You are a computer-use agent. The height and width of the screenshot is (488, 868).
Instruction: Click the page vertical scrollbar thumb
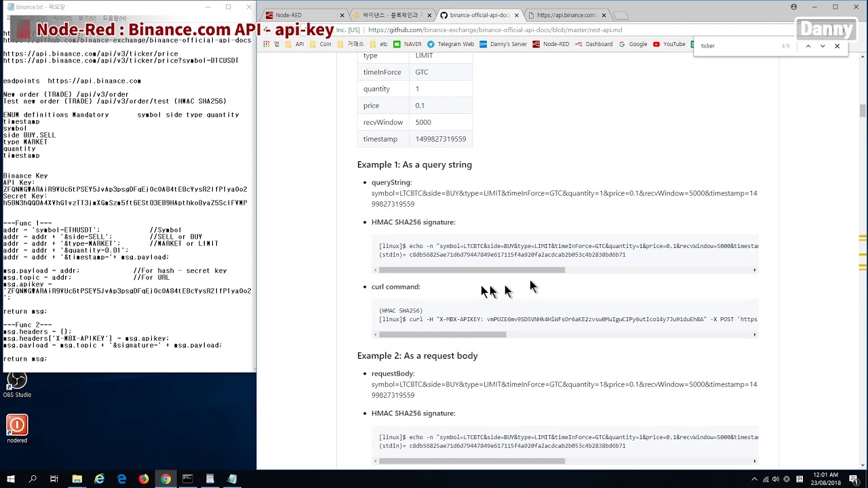[863, 110]
